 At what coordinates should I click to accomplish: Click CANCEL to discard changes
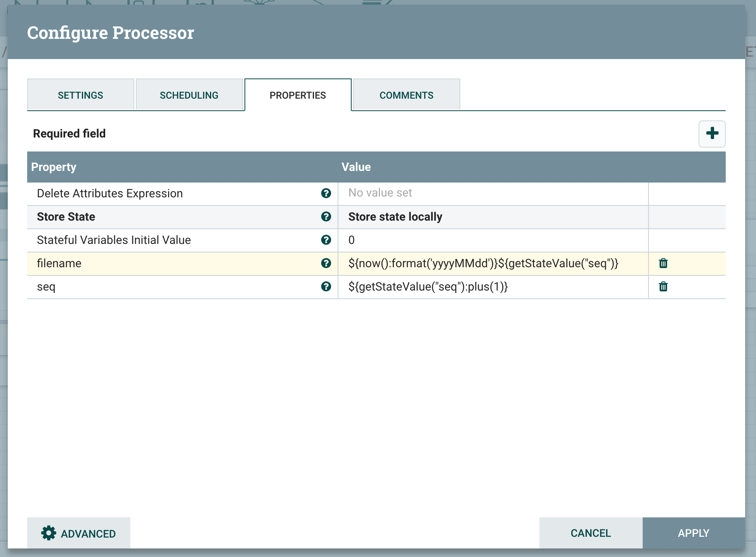coord(590,533)
